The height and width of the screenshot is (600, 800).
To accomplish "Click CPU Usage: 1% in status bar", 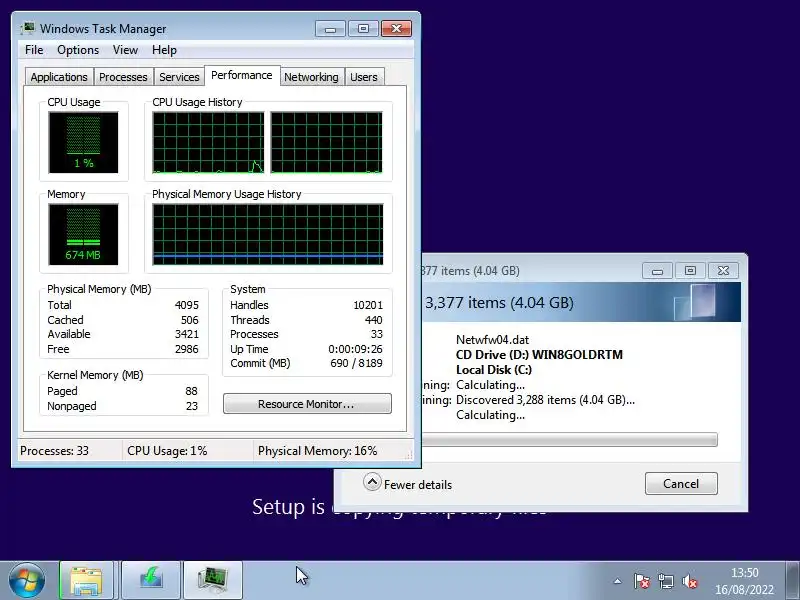I will pyautogui.click(x=167, y=451).
